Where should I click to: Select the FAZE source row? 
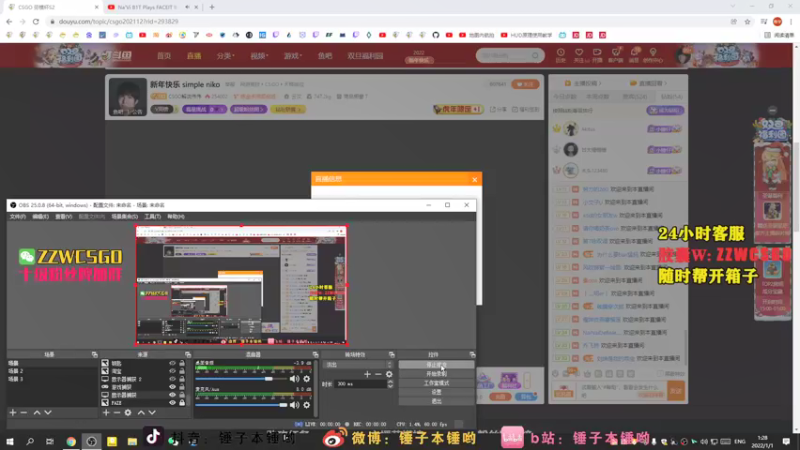(x=143, y=403)
